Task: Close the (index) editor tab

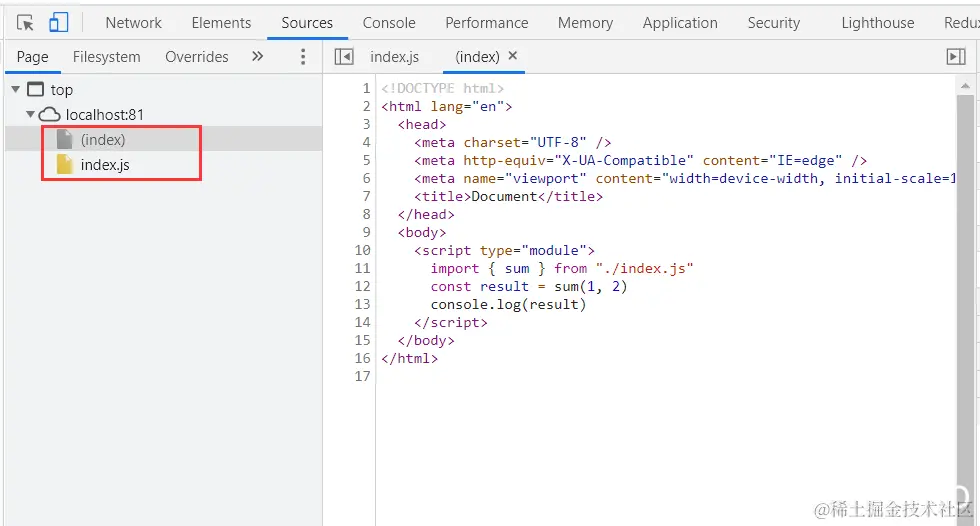Action: 512,56
